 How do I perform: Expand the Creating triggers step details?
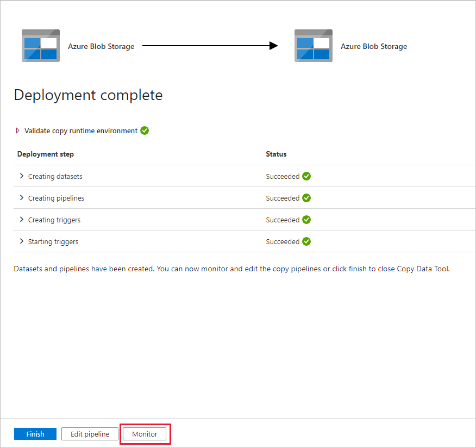coord(21,220)
